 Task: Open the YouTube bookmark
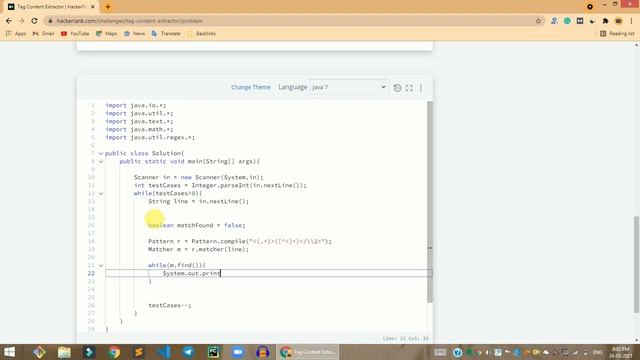tap(75, 33)
